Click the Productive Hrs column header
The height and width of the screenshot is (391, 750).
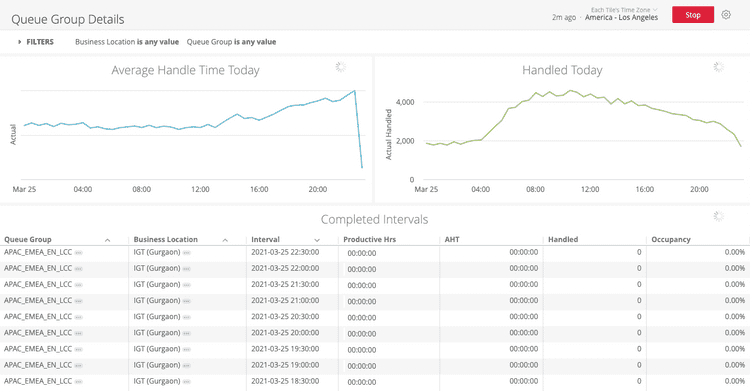369,239
